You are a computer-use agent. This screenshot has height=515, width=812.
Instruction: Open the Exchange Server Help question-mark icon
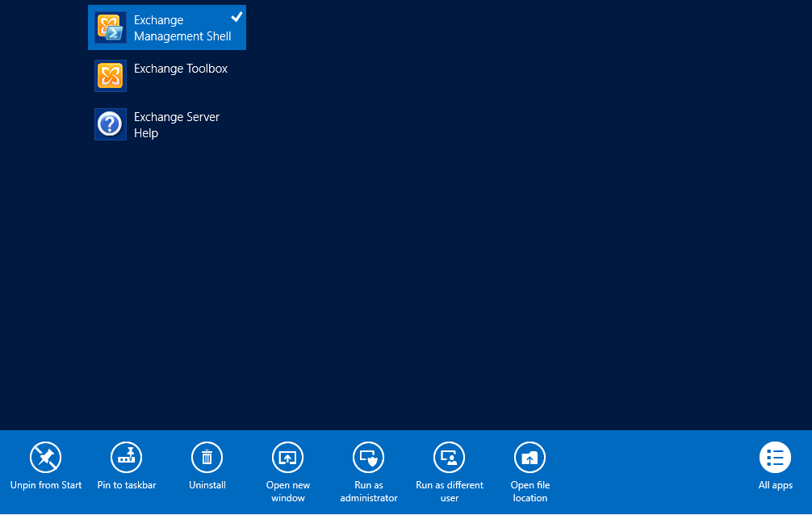111,124
